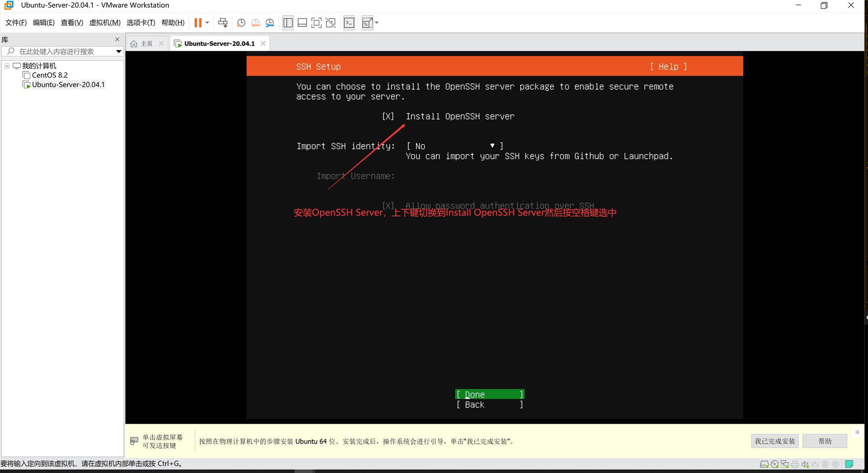Open the 文件(F) menu
Screen dimensions: 868x473
(x=16, y=23)
